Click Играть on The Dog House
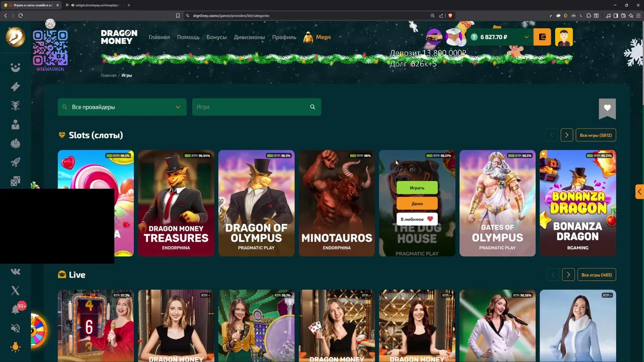The image size is (644, 362). pos(417,188)
